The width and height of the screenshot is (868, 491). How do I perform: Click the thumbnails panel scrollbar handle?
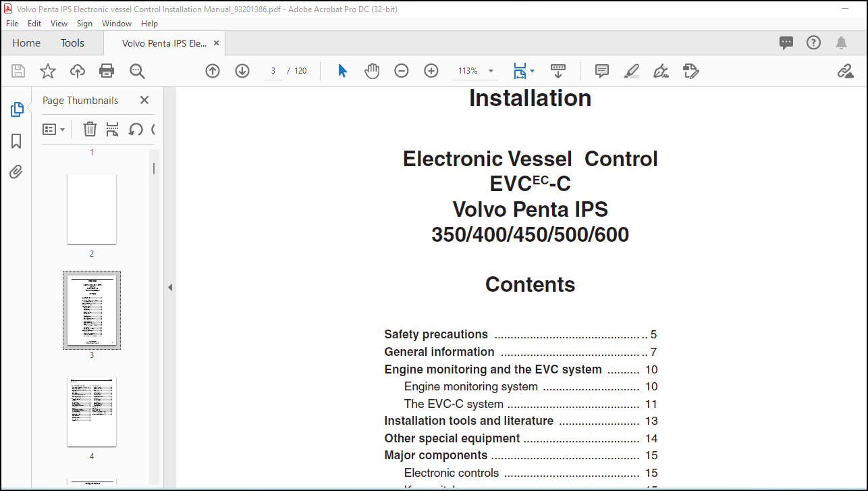click(154, 168)
